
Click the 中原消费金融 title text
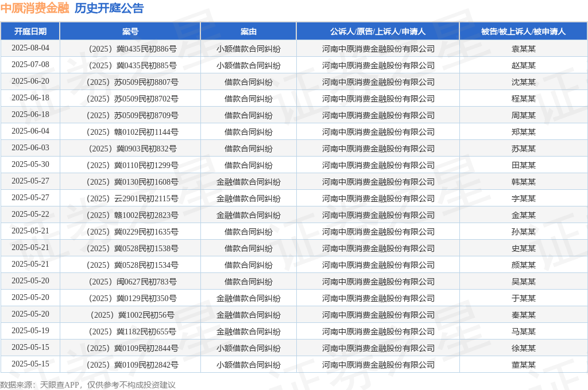tap(35, 8)
